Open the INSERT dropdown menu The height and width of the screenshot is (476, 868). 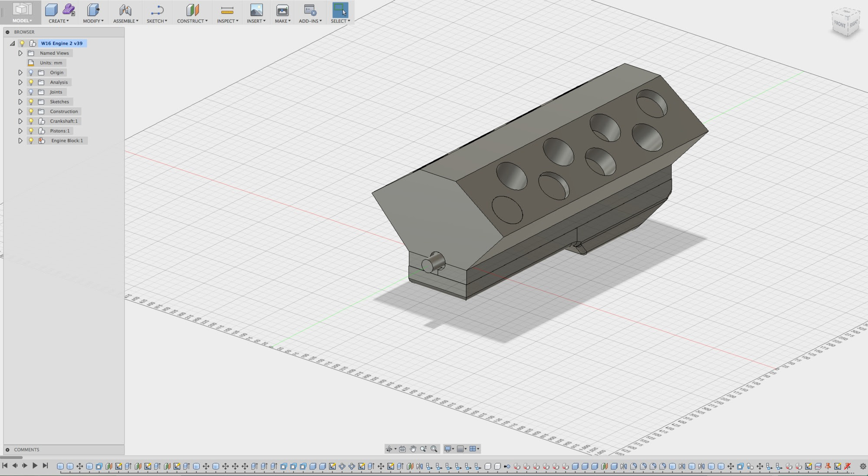click(256, 21)
